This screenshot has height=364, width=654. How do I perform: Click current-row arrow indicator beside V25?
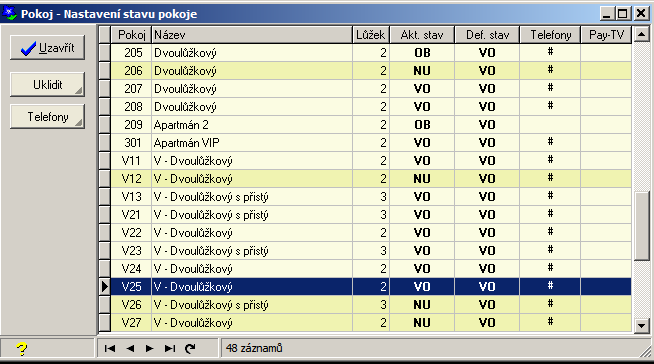[x=105, y=287]
